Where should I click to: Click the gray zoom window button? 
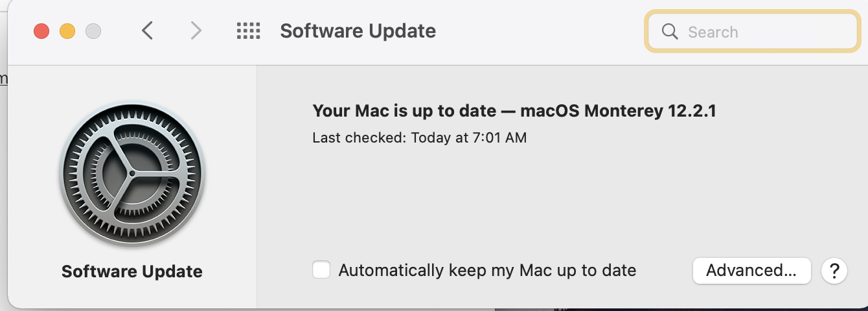click(93, 31)
